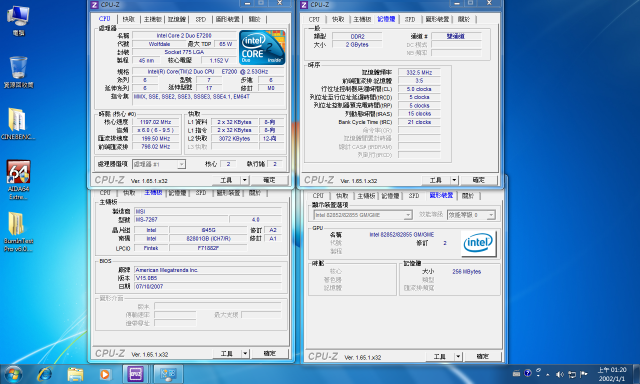Click OK (確定) button in Memory window

click(x=479, y=180)
